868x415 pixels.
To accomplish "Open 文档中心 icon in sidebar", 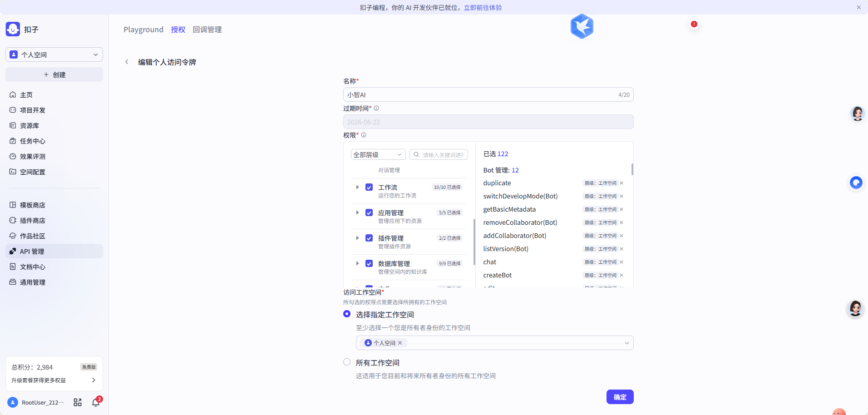I will [13, 267].
